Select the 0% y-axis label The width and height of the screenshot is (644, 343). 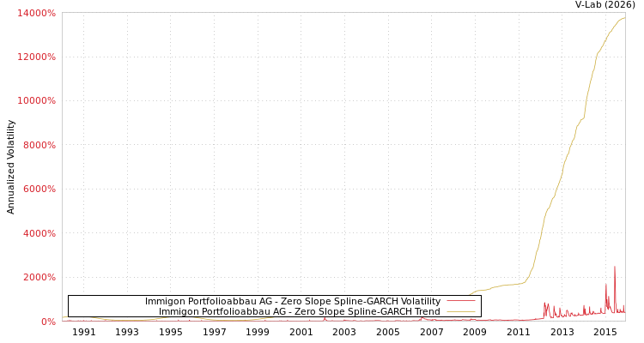pos(47,322)
